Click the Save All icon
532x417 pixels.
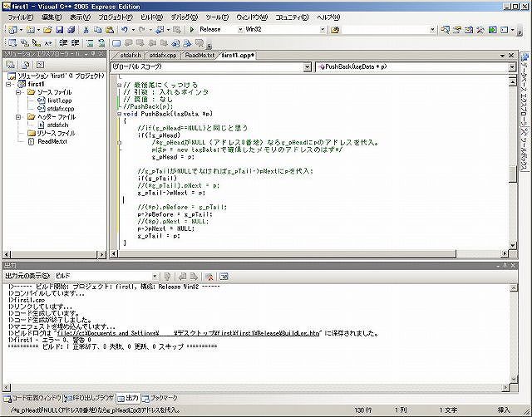click(x=71, y=30)
